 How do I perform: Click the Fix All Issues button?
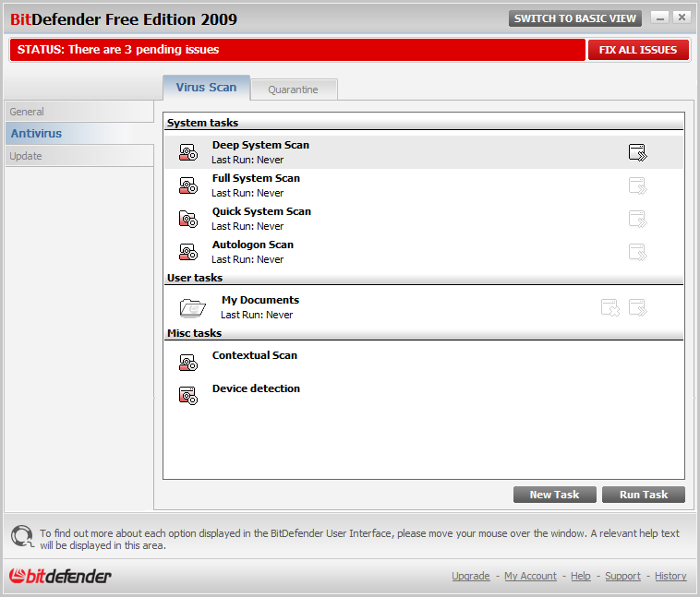coord(638,50)
